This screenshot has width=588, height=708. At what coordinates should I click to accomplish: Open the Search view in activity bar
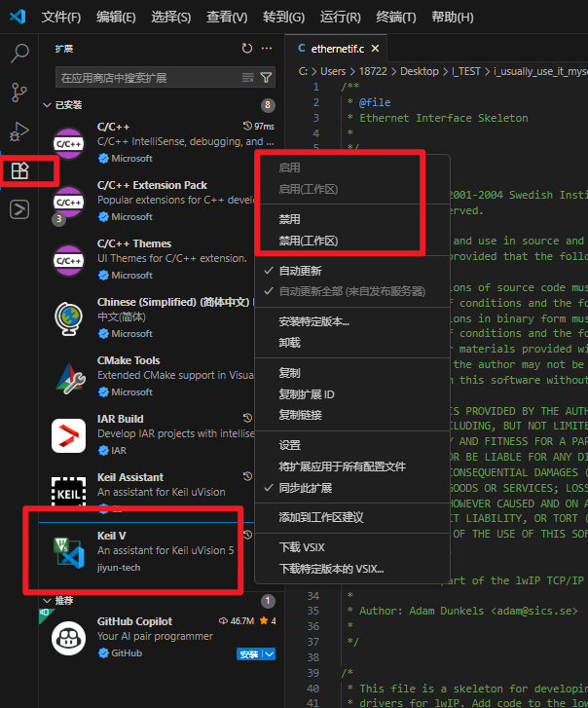pos(19,53)
